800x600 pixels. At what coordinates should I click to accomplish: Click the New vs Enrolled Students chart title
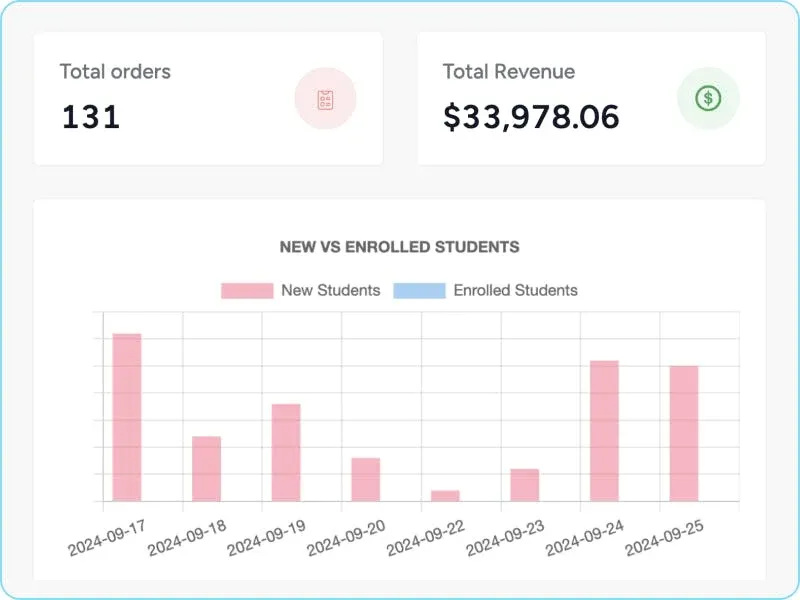(399, 246)
